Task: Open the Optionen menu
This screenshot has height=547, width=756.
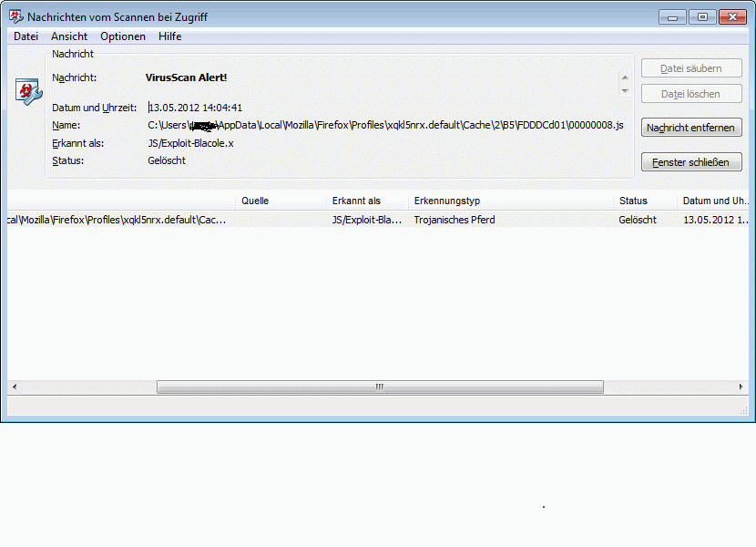Action: coord(122,36)
